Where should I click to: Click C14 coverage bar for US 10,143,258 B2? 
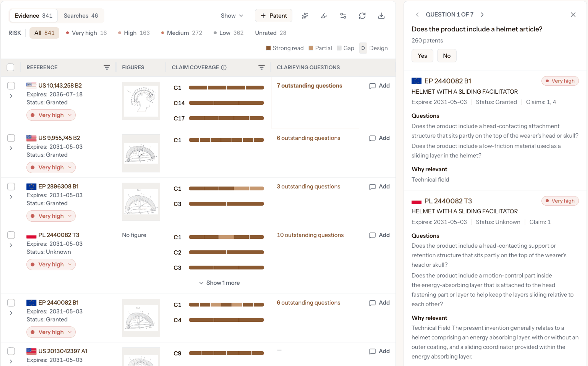click(226, 103)
